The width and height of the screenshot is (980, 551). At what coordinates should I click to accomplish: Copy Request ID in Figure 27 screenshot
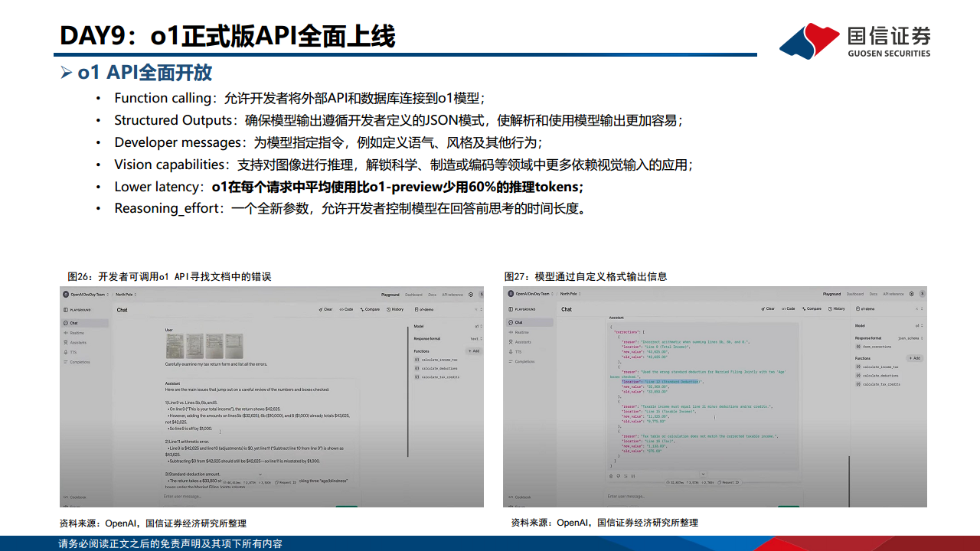pyautogui.click(x=730, y=482)
